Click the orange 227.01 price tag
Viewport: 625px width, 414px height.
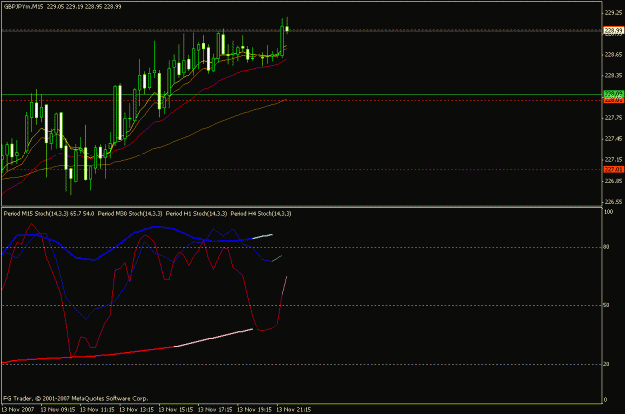coord(613,170)
